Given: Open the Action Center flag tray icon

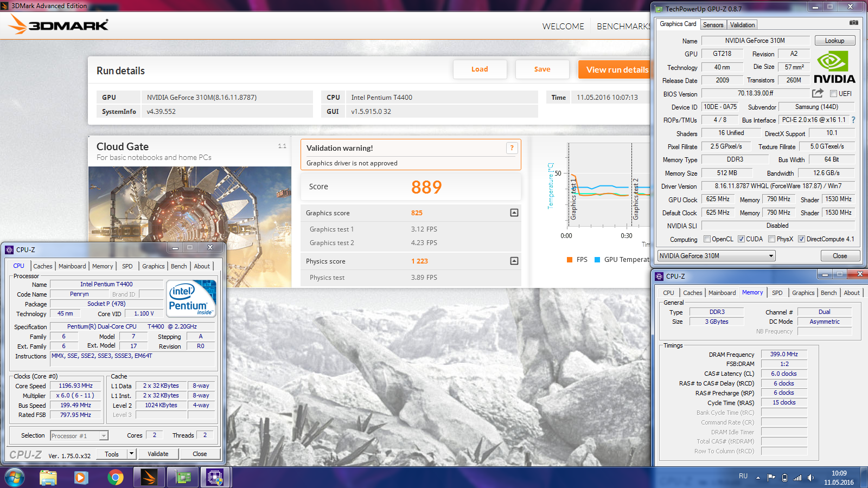Looking at the screenshot, I should [771, 478].
